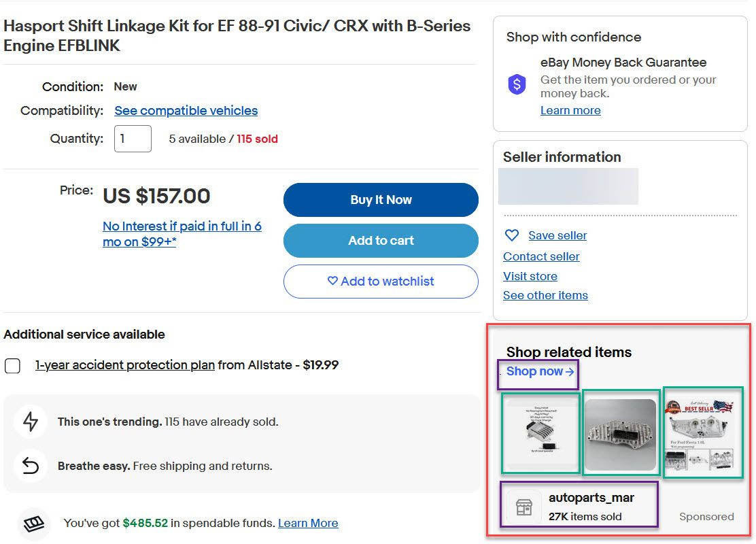The height and width of the screenshot is (544, 756).
Task: Click the Contact seller link
Action: 541,256
